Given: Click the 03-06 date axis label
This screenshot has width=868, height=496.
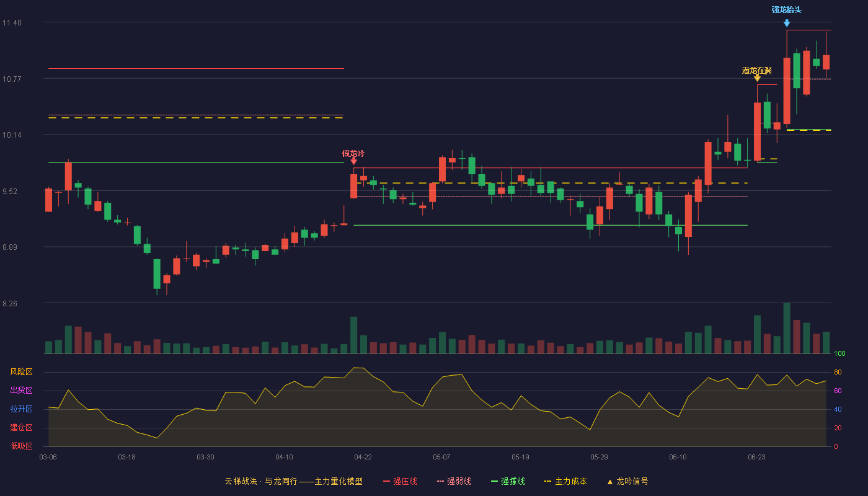Looking at the screenshot, I should point(48,457).
